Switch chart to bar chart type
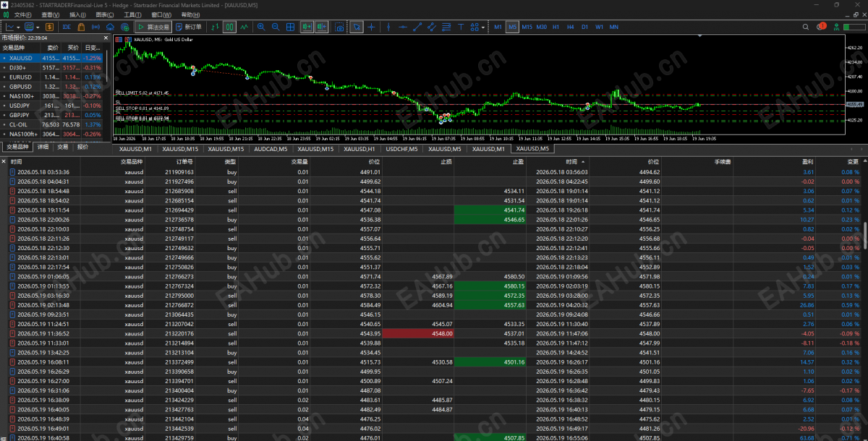The height and width of the screenshot is (441, 868). 215,27
